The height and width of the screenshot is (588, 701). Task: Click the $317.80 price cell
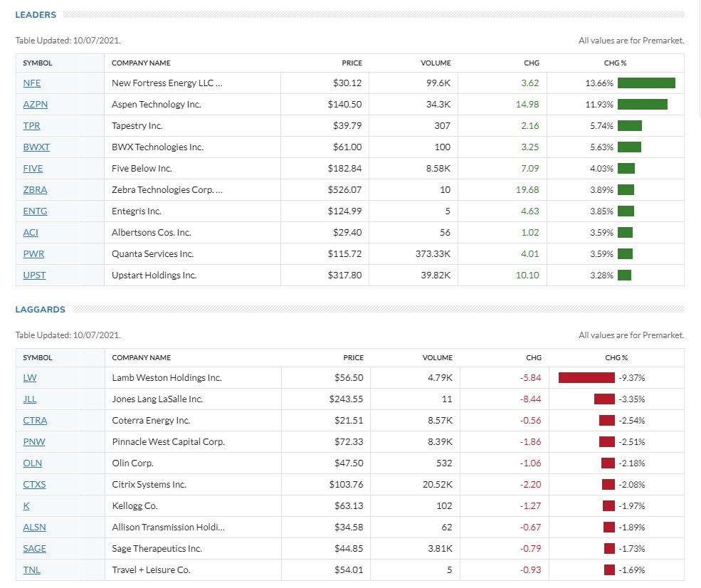[344, 275]
